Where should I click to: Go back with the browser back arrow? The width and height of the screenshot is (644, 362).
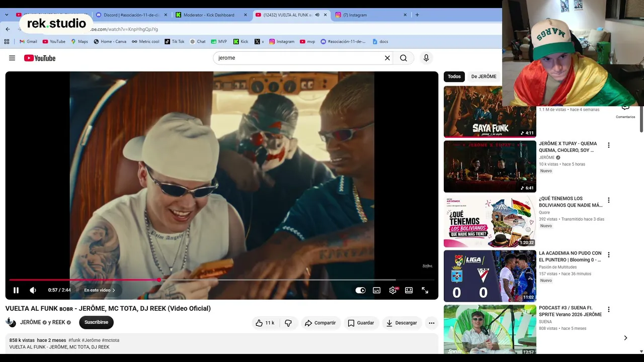coord(8,29)
